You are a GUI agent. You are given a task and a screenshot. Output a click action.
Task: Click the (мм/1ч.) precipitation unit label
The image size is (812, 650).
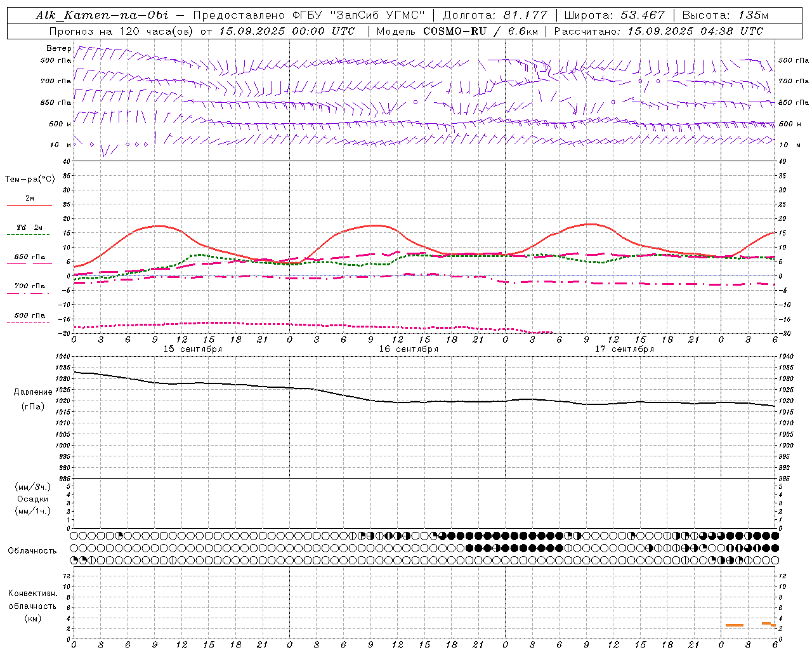click(x=32, y=511)
